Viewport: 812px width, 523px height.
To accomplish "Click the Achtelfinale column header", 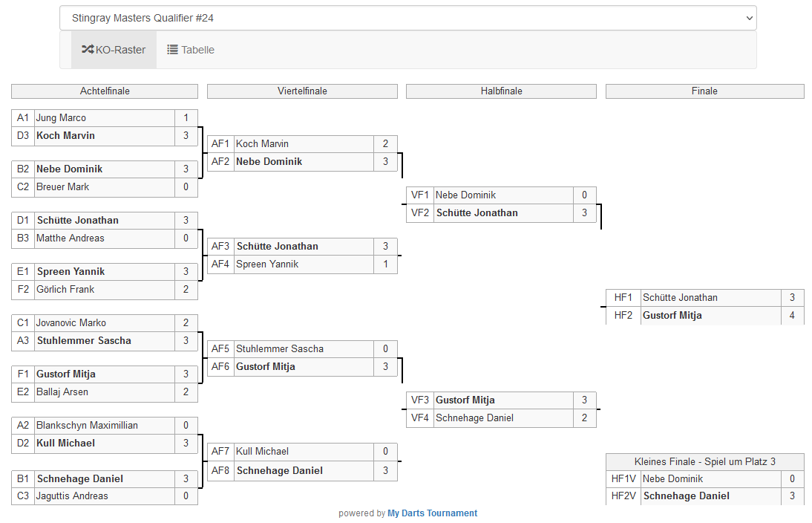I will pos(105,91).
